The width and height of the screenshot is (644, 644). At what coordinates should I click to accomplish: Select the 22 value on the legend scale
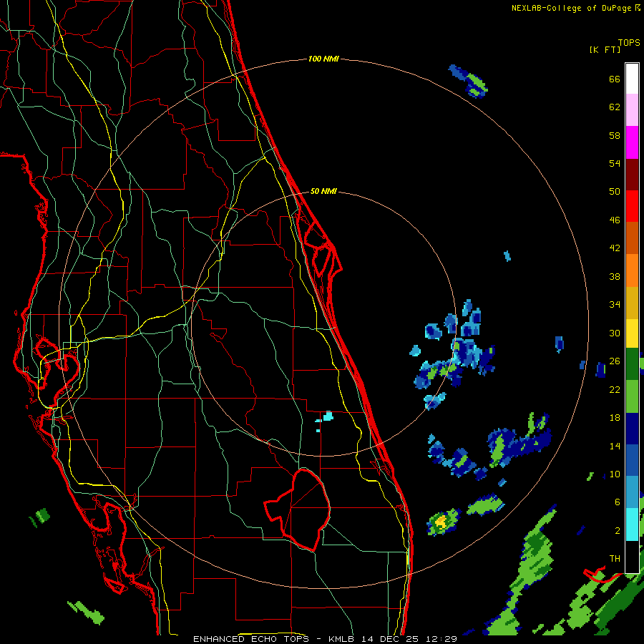pyautogui.click(x=615, y=389)
